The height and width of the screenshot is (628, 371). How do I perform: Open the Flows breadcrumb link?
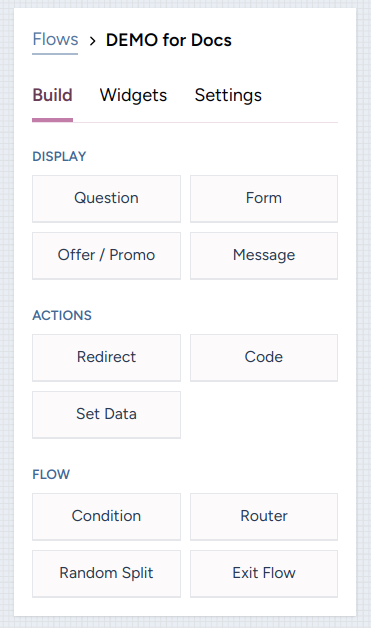(55, 40)
